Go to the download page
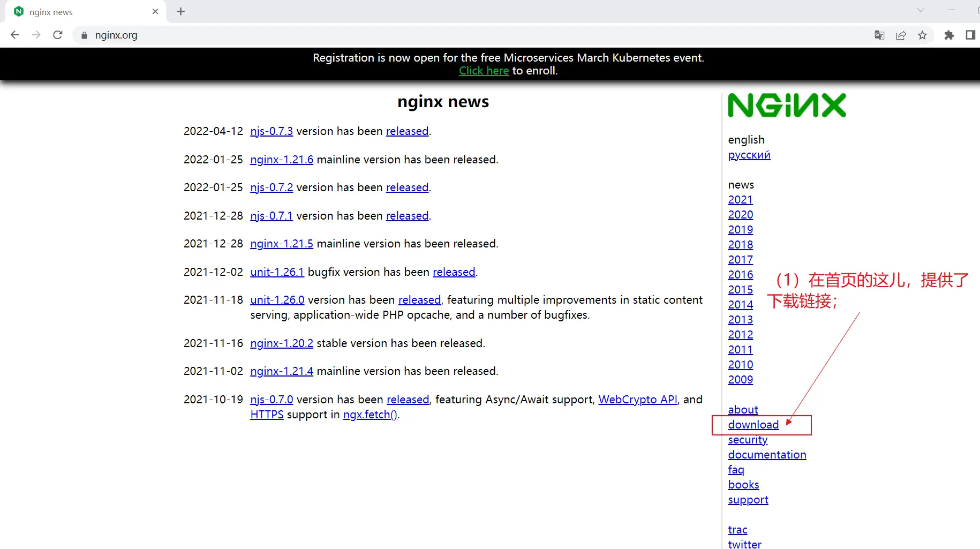The image size is (980, 549). tap(753, 425)
